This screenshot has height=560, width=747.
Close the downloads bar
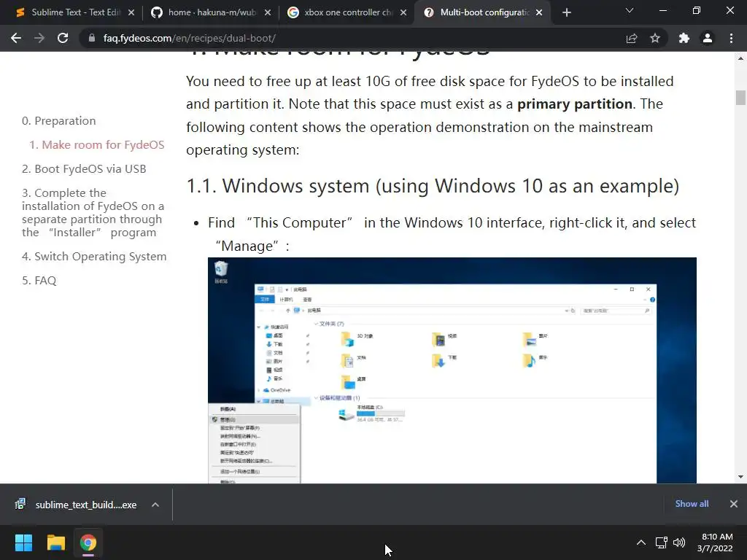pos(734,504)
